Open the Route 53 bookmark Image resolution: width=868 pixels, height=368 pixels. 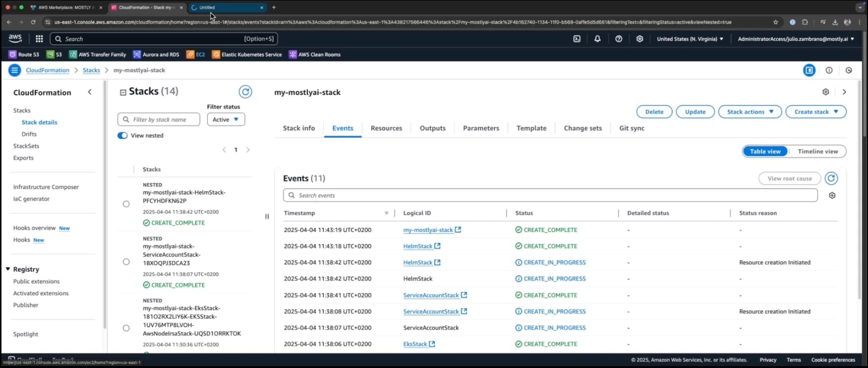[24, 55]
